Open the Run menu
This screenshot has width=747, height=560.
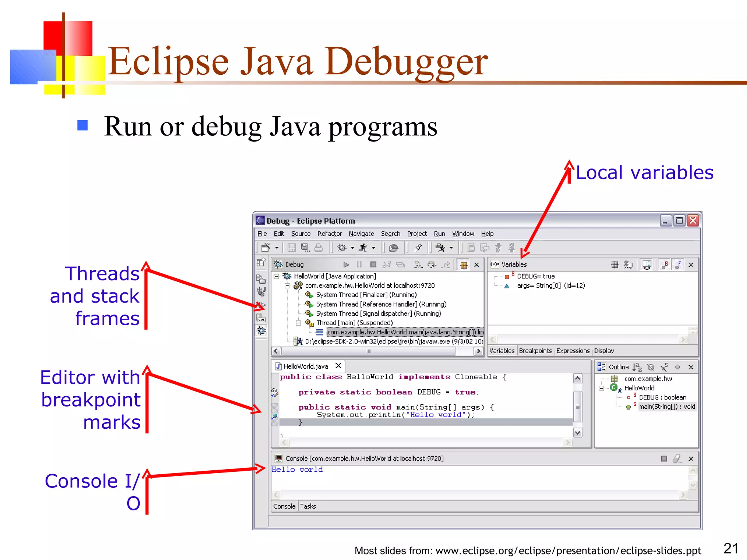[x=440, y=234]
